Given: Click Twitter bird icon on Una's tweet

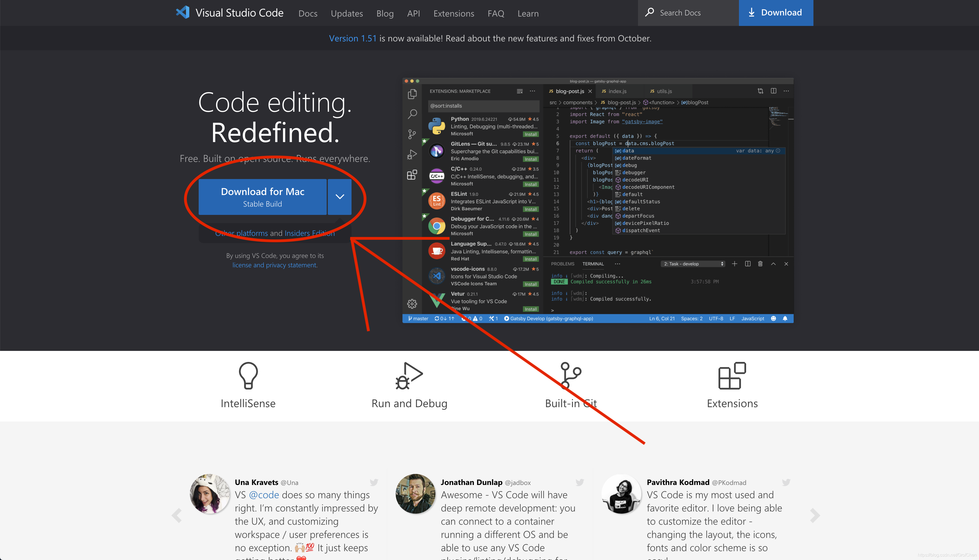Looking at the screenshot, I should pos(374,482).
